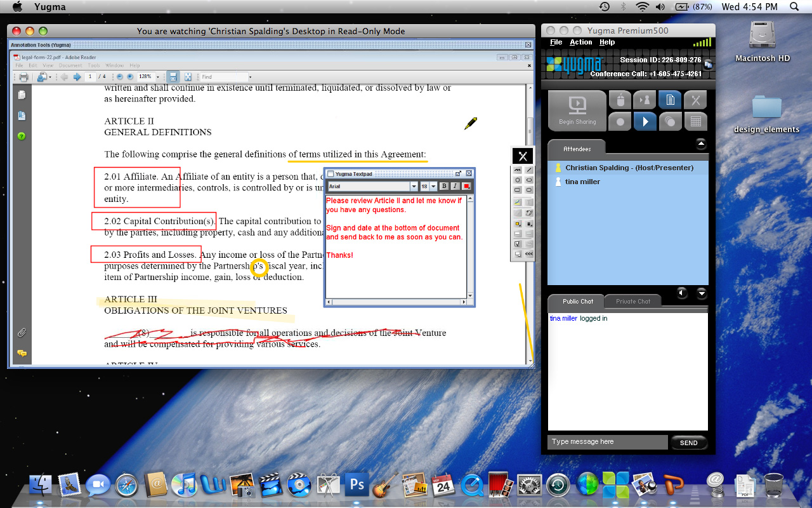Select the highlighter annotation tool

coord(518,202)
